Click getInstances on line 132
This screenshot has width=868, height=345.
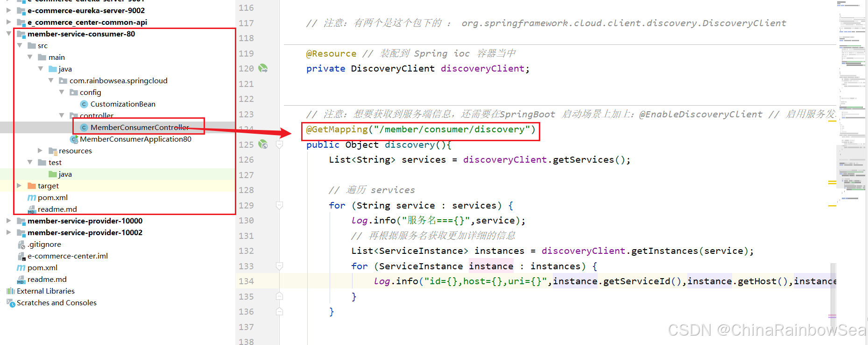(665, 251)
